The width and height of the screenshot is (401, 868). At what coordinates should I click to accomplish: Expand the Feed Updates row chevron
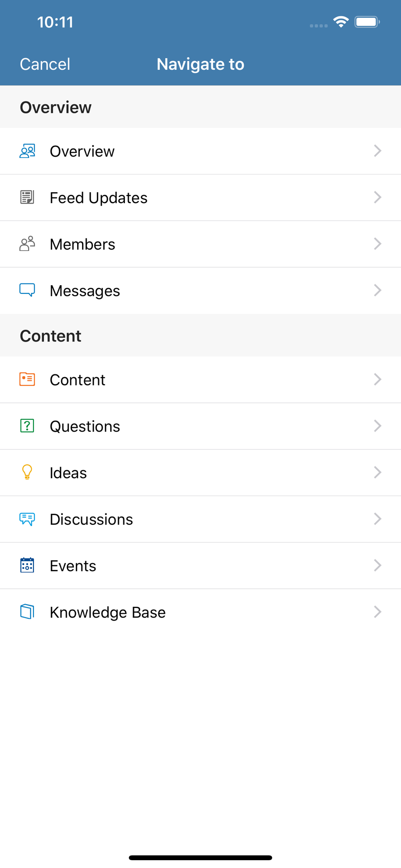click(378, 197)
